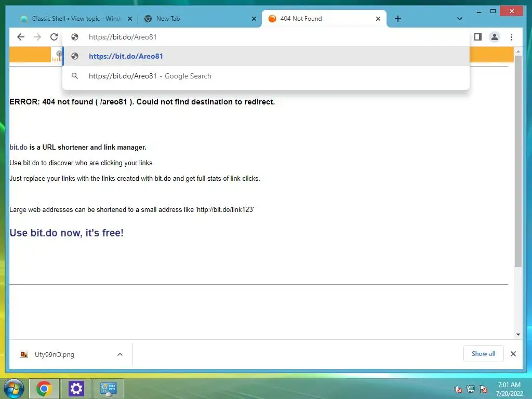The image size is (532, 399).
Task: Choose the https://bit.do/Areo81 suggestion
Action: tap(266, 56)
